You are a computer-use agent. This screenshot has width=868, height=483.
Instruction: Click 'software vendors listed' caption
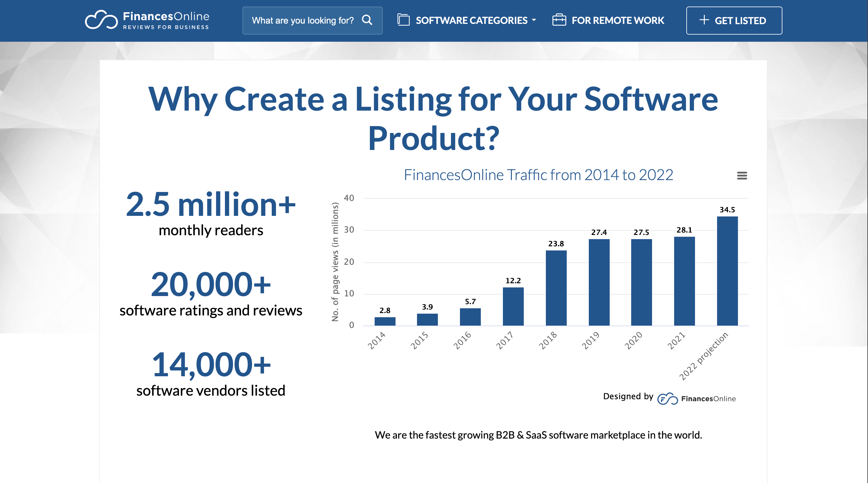(x=211, y=391)
